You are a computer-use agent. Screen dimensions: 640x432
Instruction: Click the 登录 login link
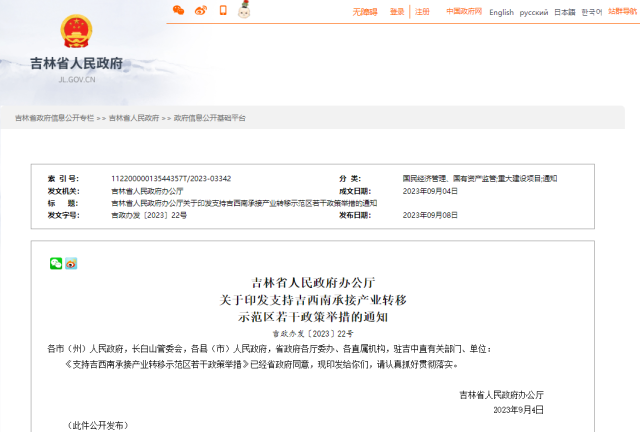[397, 12]
